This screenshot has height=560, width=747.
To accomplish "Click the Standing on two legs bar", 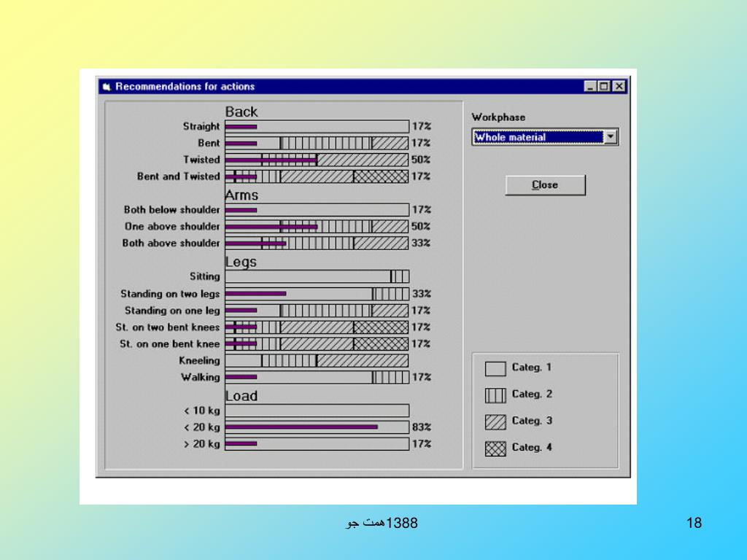I will pos(317,294).
